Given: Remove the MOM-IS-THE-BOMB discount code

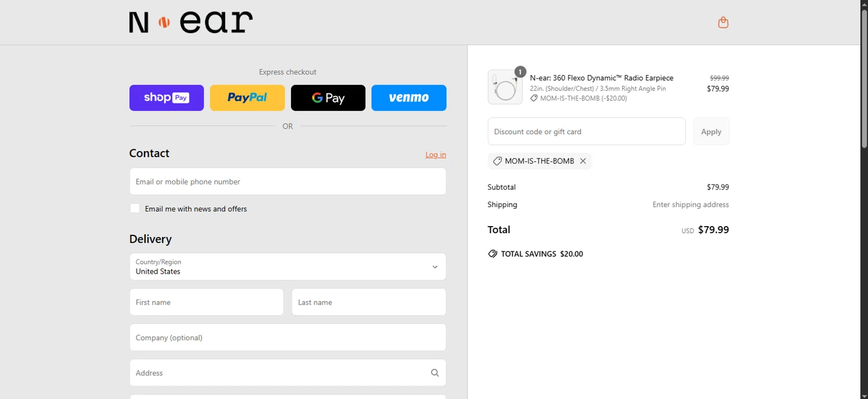Looking at the screenshot, I should pos(583,161).
